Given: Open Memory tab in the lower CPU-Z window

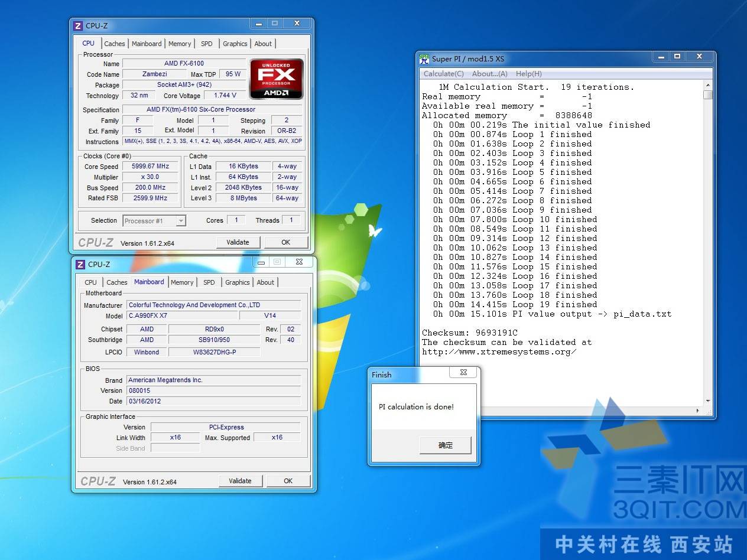Looking at the screenshot, I should tap(182, 282).
